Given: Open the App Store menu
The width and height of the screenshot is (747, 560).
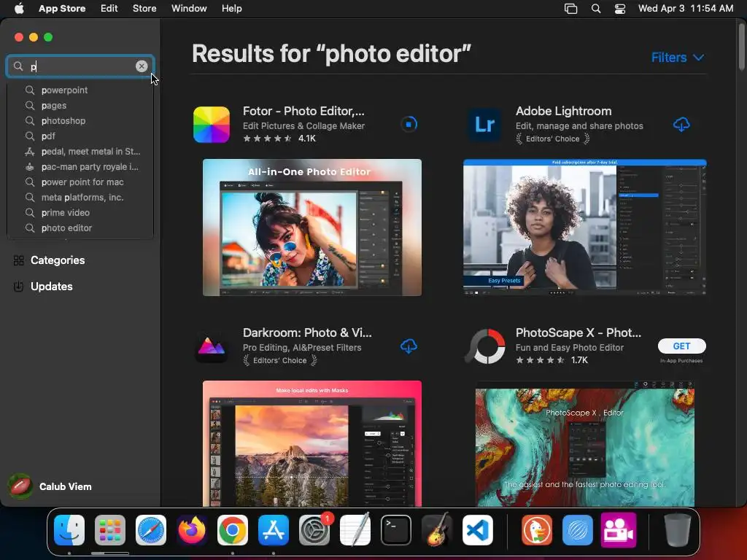Looking at the screenshot, I should [x=62, y=9].
